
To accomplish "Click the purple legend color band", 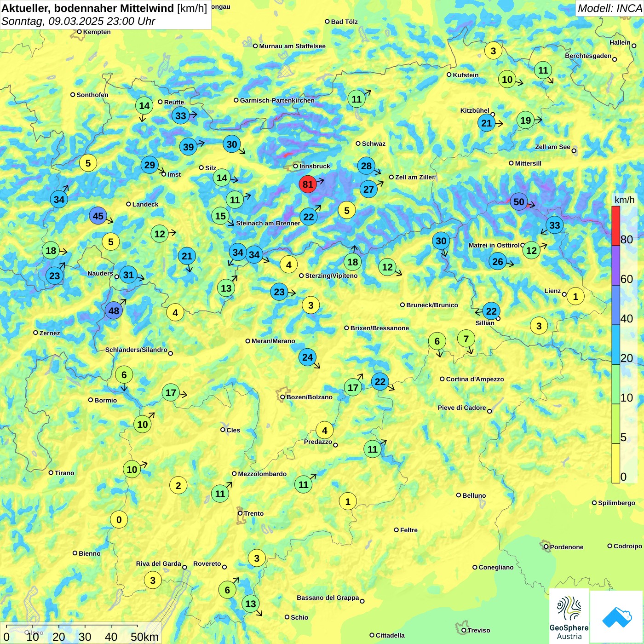I will 616,265.
